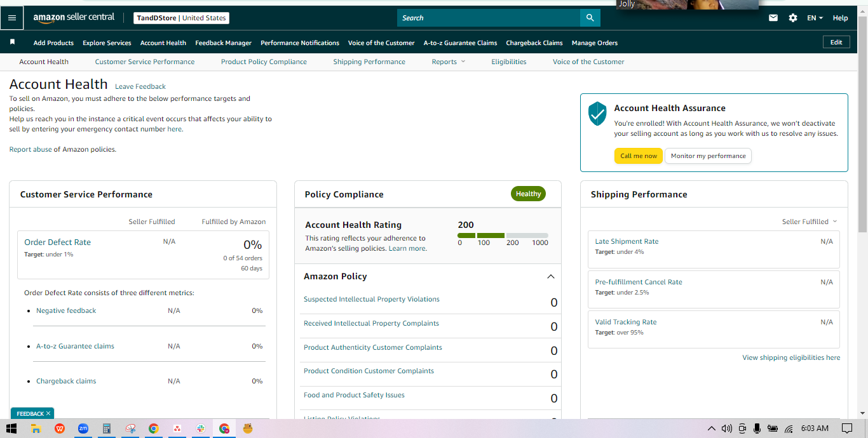Select the Account Health tab
This screenshot has height=438, width=868.
(44, 62)
